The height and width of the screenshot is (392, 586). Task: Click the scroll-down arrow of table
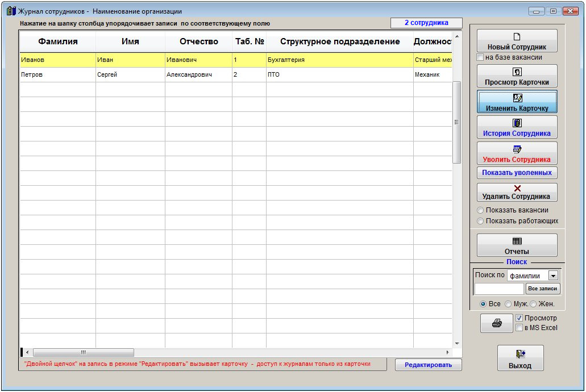pos(456,344)
